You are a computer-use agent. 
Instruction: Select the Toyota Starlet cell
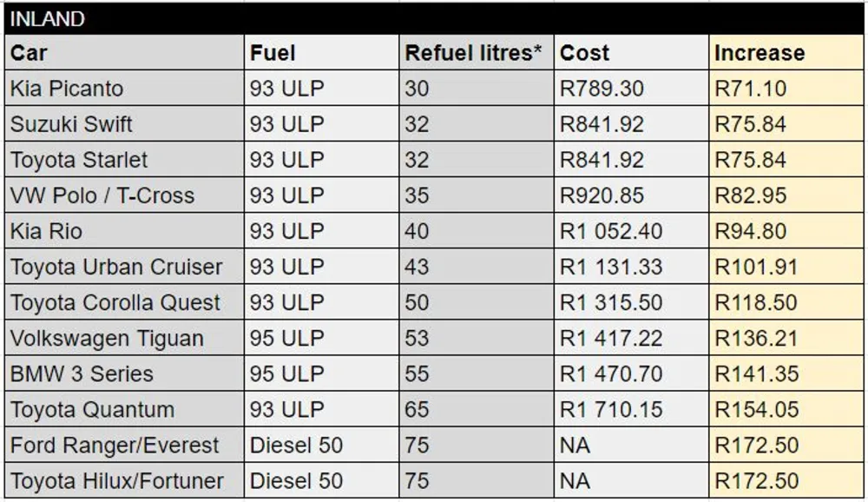pos(124,160)
